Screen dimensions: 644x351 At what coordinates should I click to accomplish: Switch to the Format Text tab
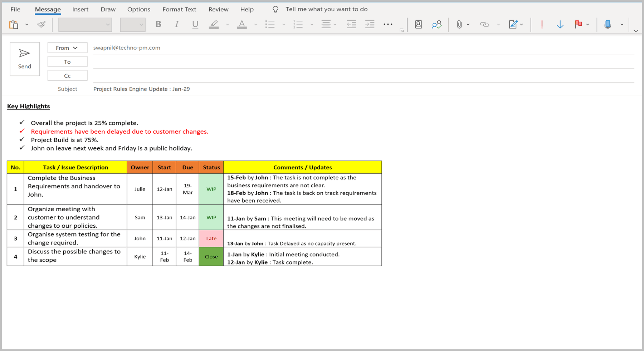(179, 9)
